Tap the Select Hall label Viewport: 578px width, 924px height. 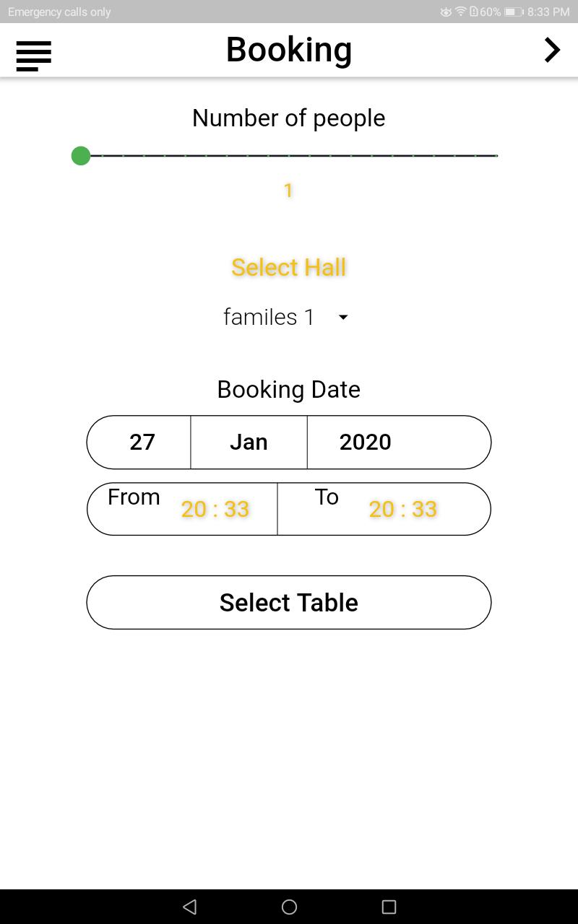(289, 267)
